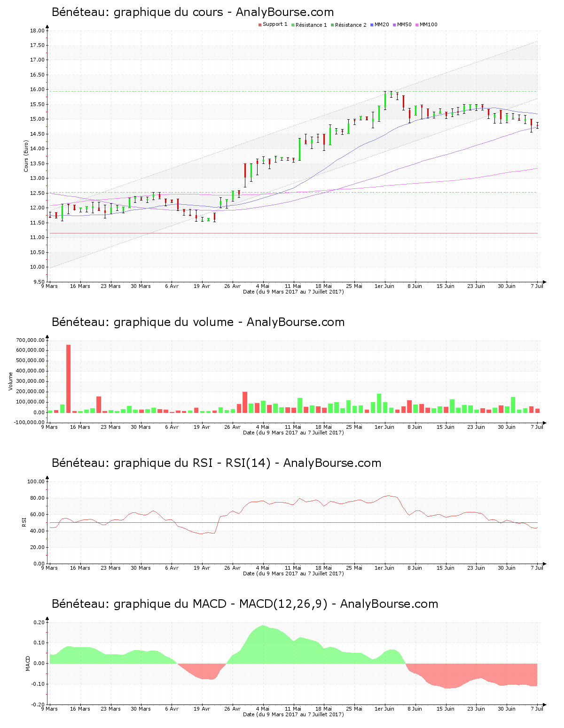Click '7 Juil' date on price chart axis
The height and width of the screenshot is (728, 564).
click(x=537, y=286)
